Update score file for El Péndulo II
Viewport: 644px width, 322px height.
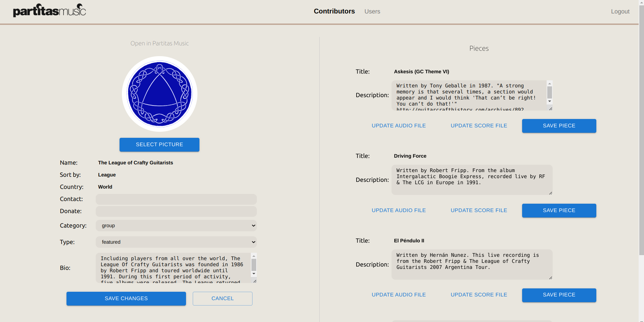pyautogui.click(x=479, y=295)
